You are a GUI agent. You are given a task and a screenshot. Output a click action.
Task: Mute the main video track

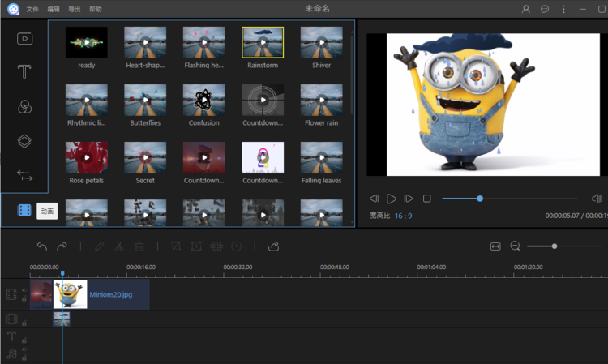point(24,290)
